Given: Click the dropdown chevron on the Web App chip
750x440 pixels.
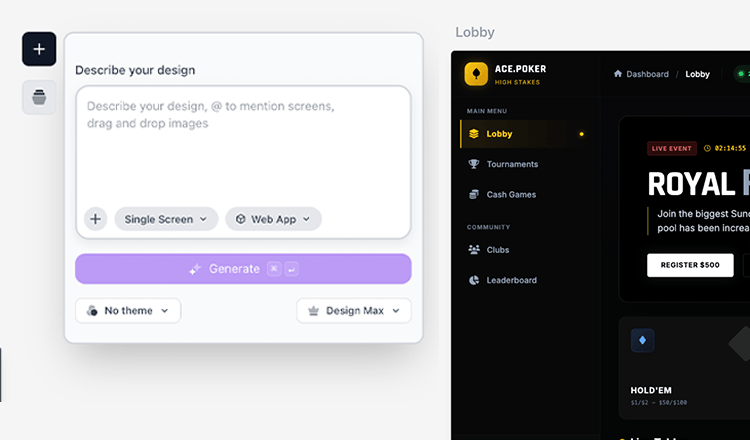Looking at the screenshot, I should [306, 219].
